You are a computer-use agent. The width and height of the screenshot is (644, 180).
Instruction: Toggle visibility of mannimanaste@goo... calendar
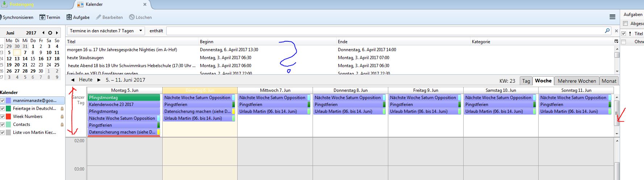(x=3, y=101)
